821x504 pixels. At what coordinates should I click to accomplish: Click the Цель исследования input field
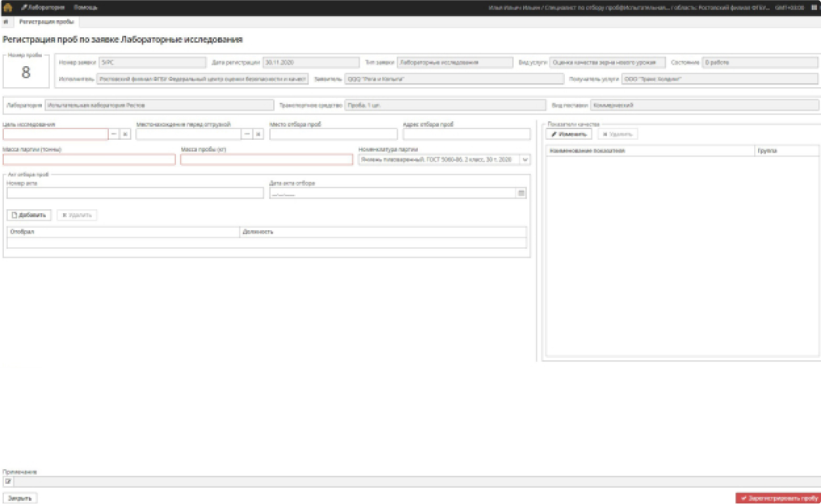56,135
